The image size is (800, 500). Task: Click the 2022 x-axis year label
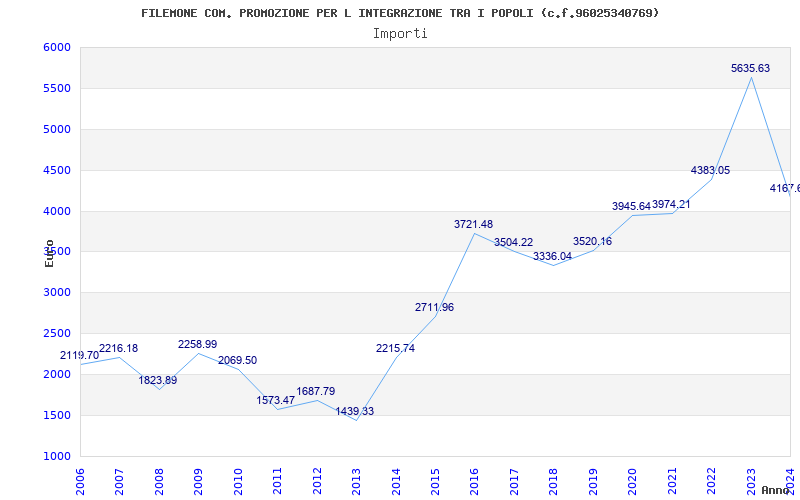[x=711, y=481]
